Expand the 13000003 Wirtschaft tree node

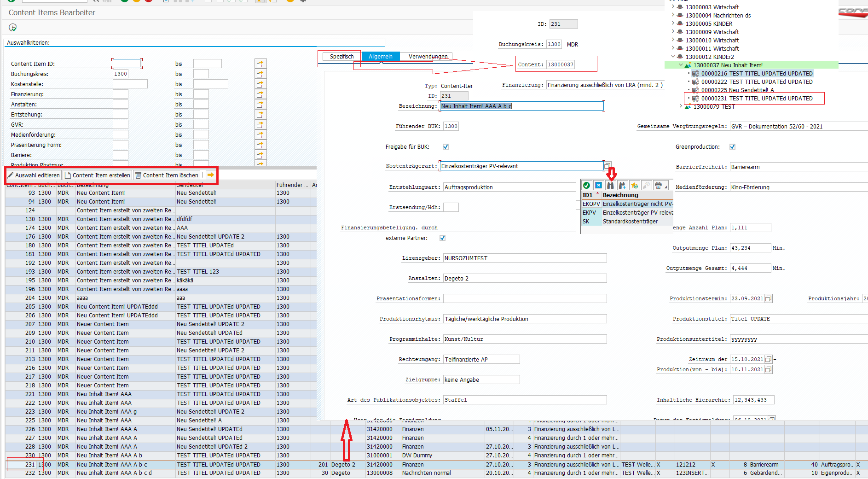point(673,7)
